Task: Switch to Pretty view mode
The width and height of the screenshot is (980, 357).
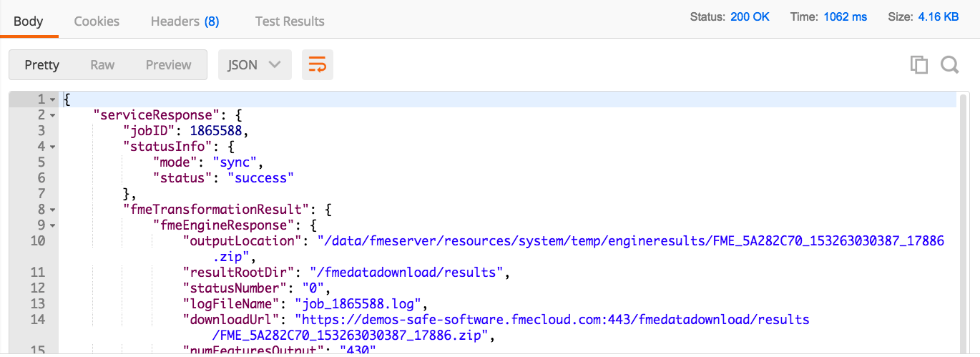Action: pyautogui.click(x=41, y=65)
